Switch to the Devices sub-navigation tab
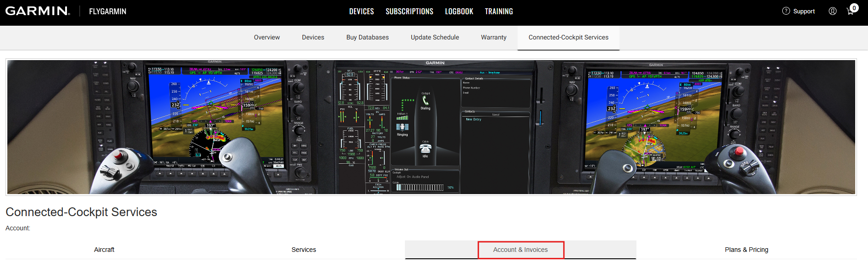The image size is (868, 273). (313, 38)
